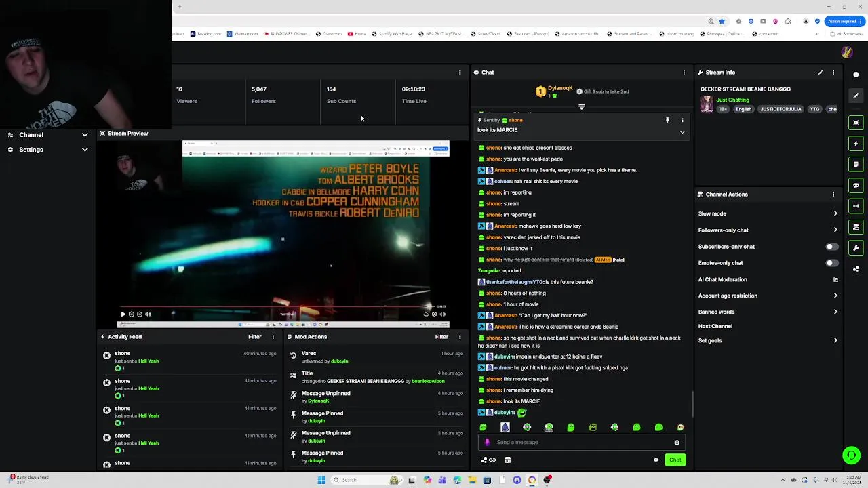Screen dimensions: 868x488
Task: Open AI Chat Moderation link
Action: (x=768, y=279)
